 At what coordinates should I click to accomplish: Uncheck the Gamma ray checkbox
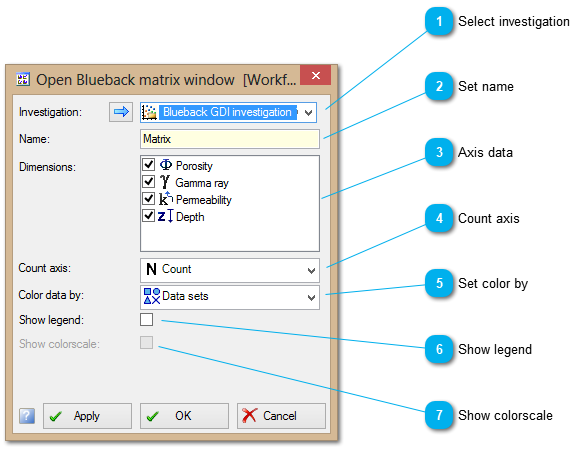click(149, 181)
